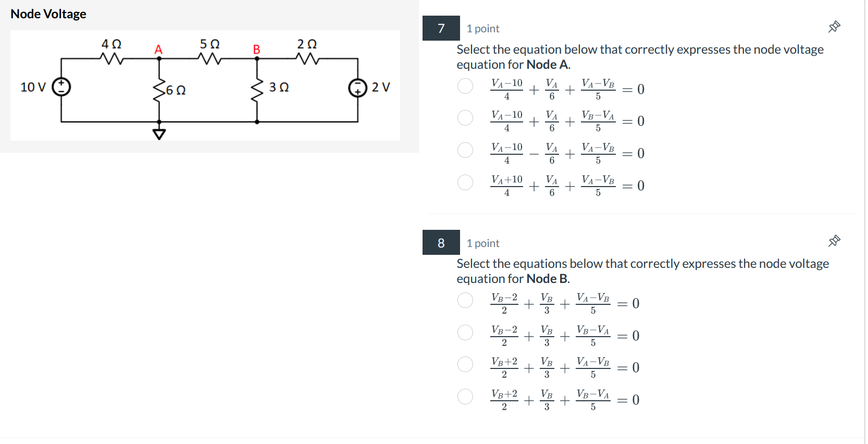Screen dimensions: 868x444
Task: Pick the final answer choice in question 8
Action: (x=465, y=397)
